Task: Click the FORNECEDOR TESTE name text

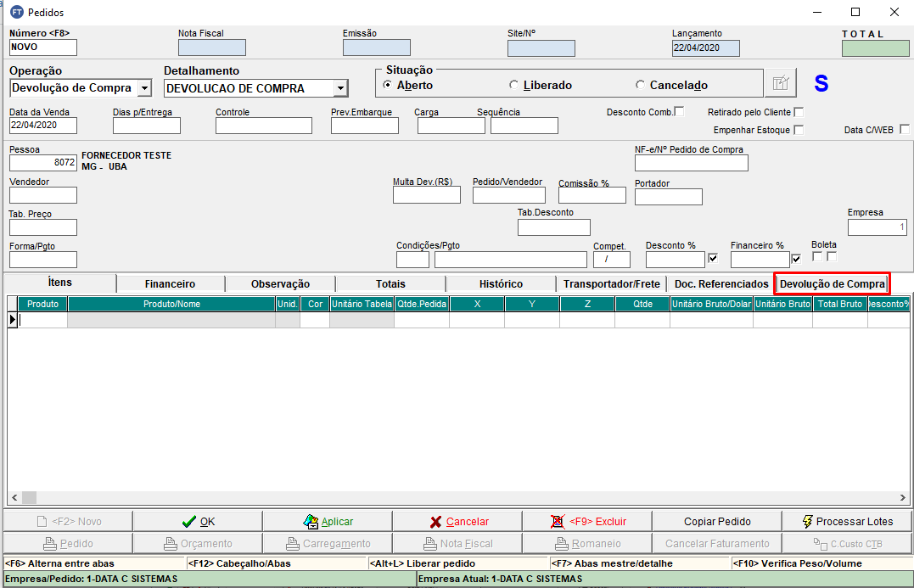Action: click(126, 155)
